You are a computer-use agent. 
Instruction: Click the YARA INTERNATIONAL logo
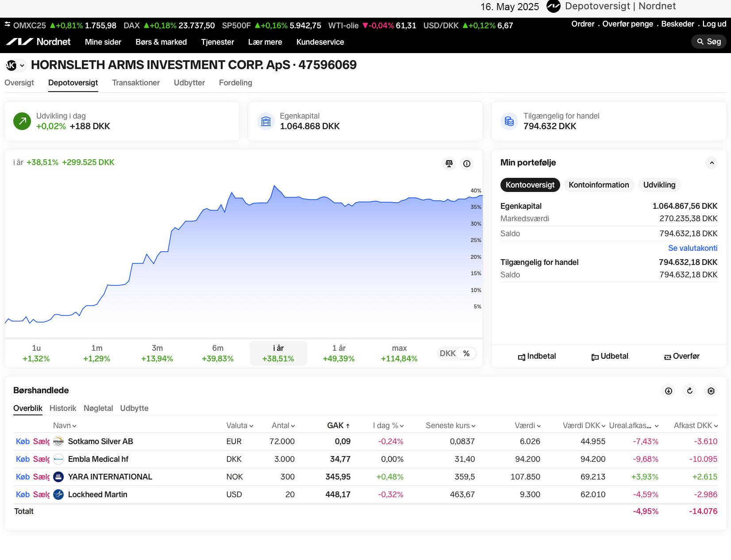(x=58, y=477)
